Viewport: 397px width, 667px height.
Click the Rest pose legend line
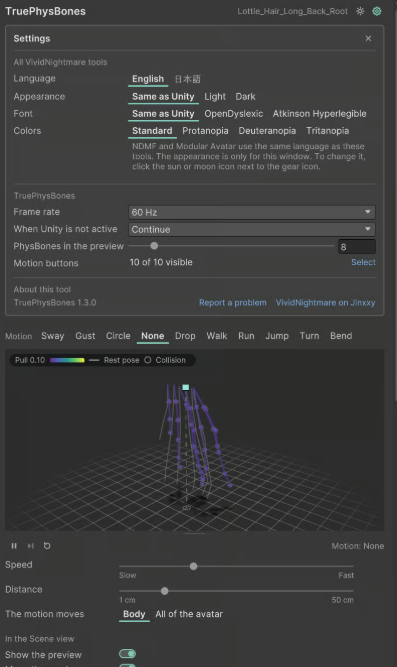pyautogui.click(x=94, y=360)
